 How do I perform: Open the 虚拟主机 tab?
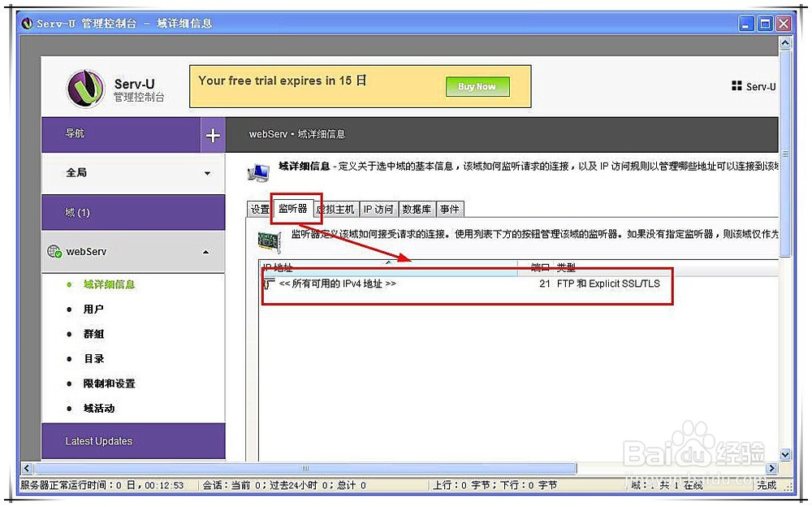(335, 210)
